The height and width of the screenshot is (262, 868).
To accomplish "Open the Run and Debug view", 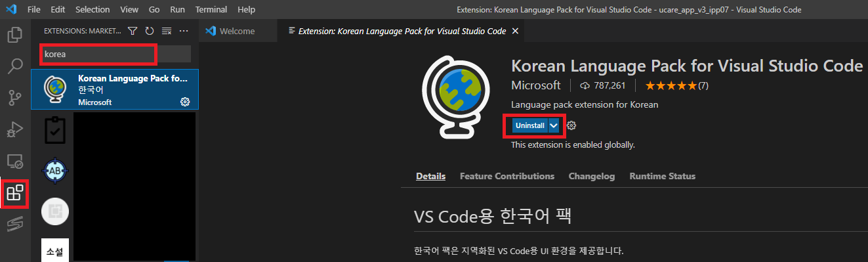I will tap(15, 129).
